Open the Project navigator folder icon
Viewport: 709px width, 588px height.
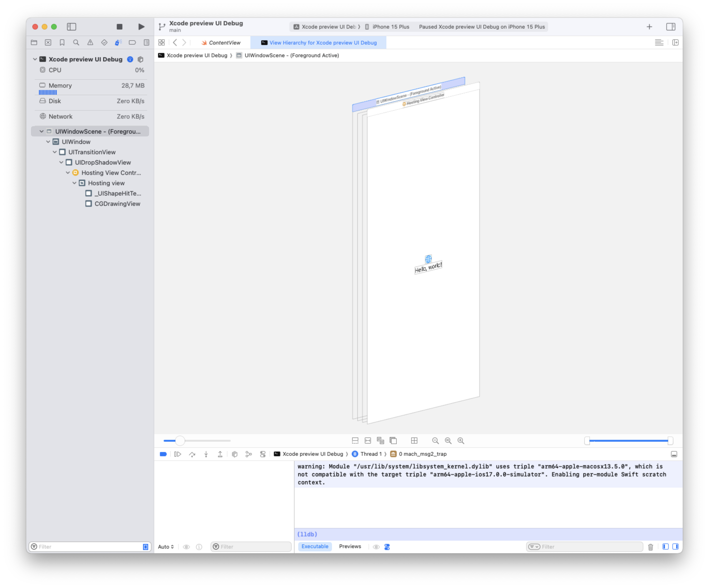34,42
